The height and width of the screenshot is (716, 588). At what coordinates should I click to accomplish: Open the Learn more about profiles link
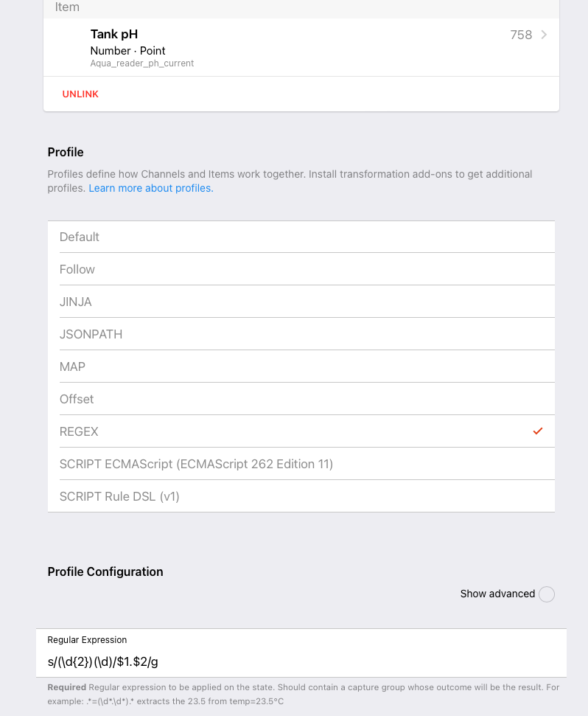[x=151, y=188]
